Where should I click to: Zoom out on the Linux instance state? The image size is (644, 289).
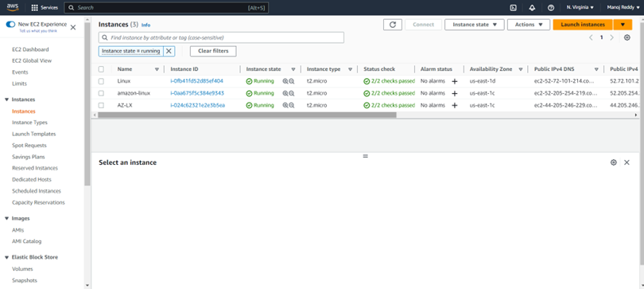pos(292,81)
